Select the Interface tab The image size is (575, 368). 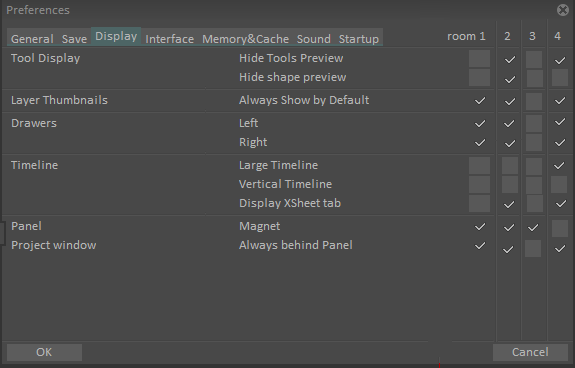pos(170,39)
